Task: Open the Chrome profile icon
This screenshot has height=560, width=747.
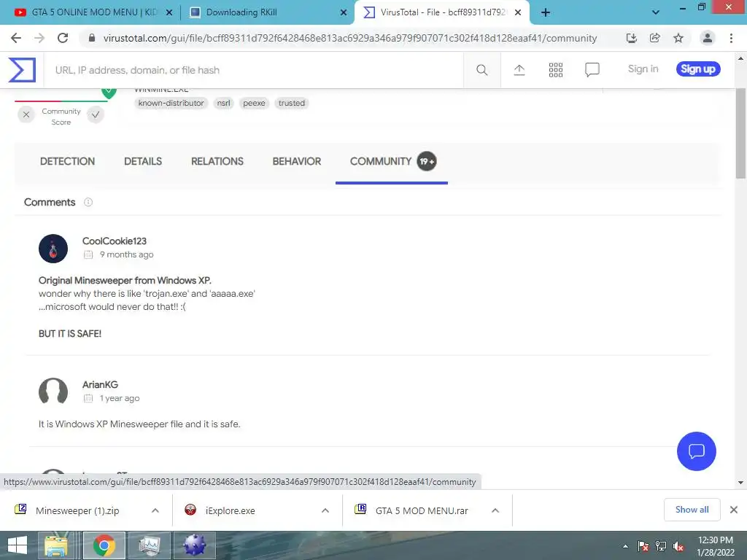Action: 708,38
